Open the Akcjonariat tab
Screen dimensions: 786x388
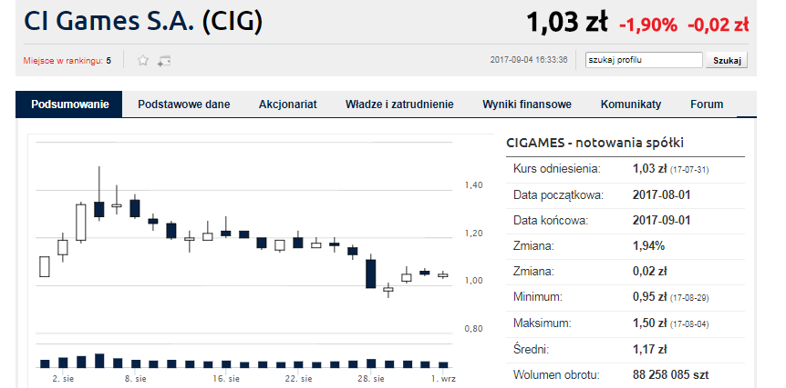288,104
